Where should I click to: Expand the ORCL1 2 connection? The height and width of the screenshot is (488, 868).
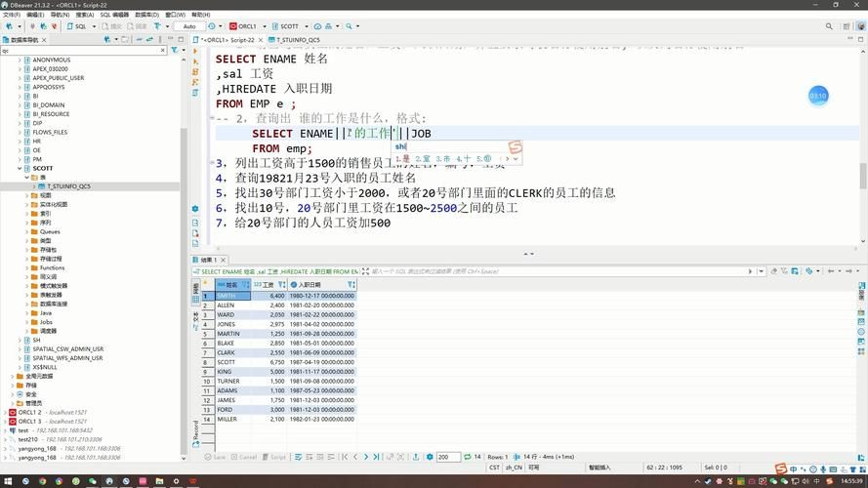tap(5, 412)
